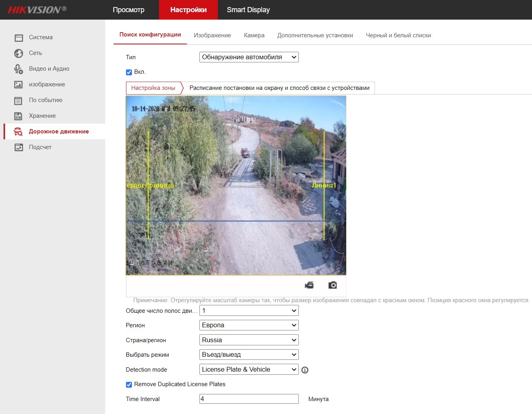Open the Система sidebar section

[40, 37]
